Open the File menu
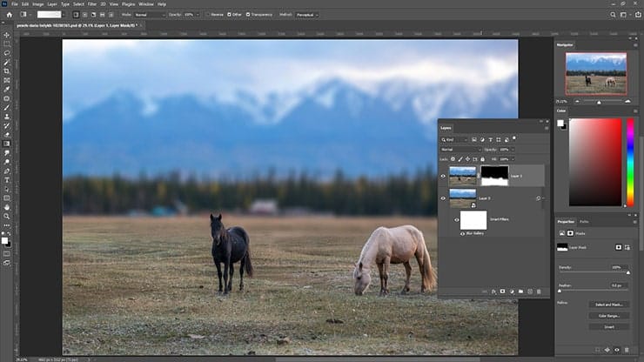 tap(15, 4)
